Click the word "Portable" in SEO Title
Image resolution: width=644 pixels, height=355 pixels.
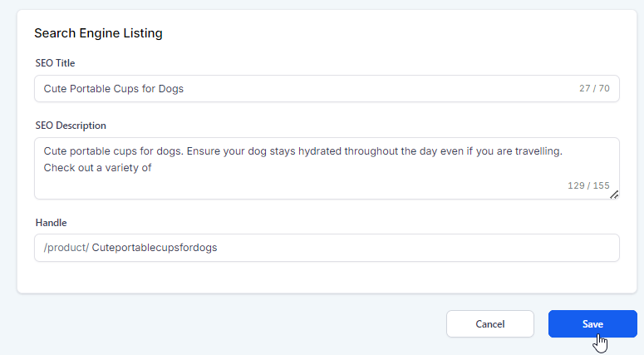pyautogui.click(x=92, y=89)
